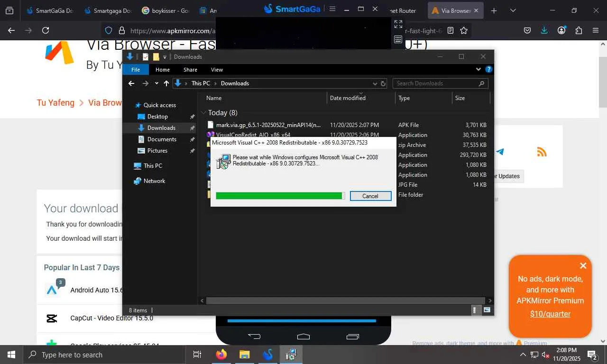607x364 pixels.
Task: Open the Windows Start menu
Action: point(11,355)
